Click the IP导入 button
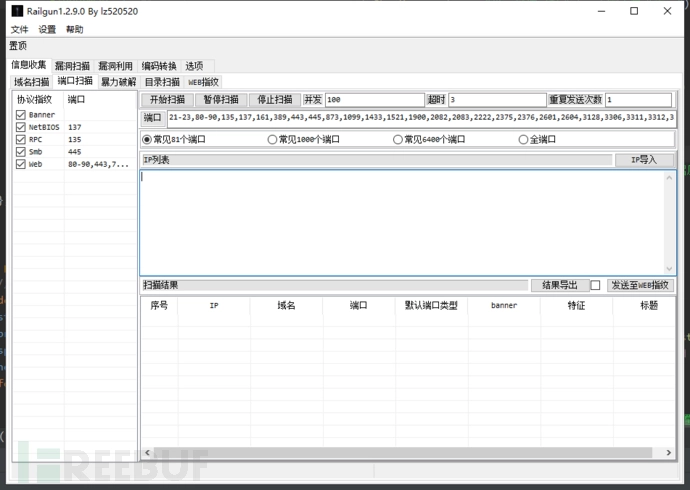Image resolution: width=690 pixels, height=490 pixels. coord(644,160)
